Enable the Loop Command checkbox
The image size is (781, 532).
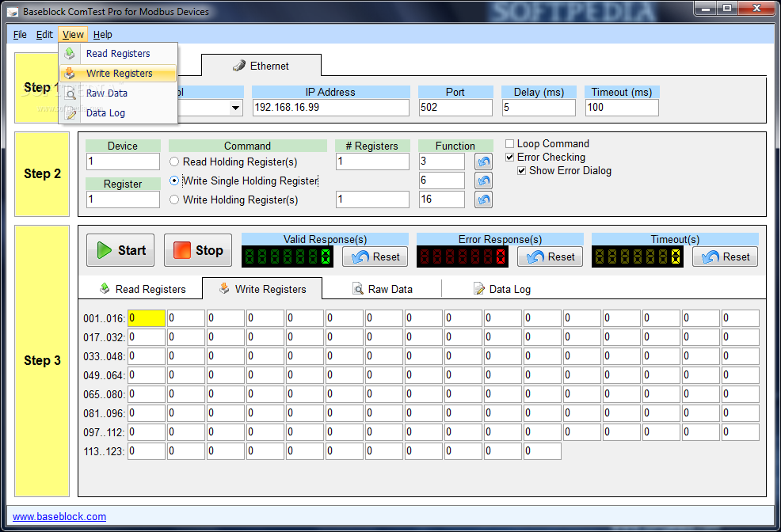(x=509, y=144)
